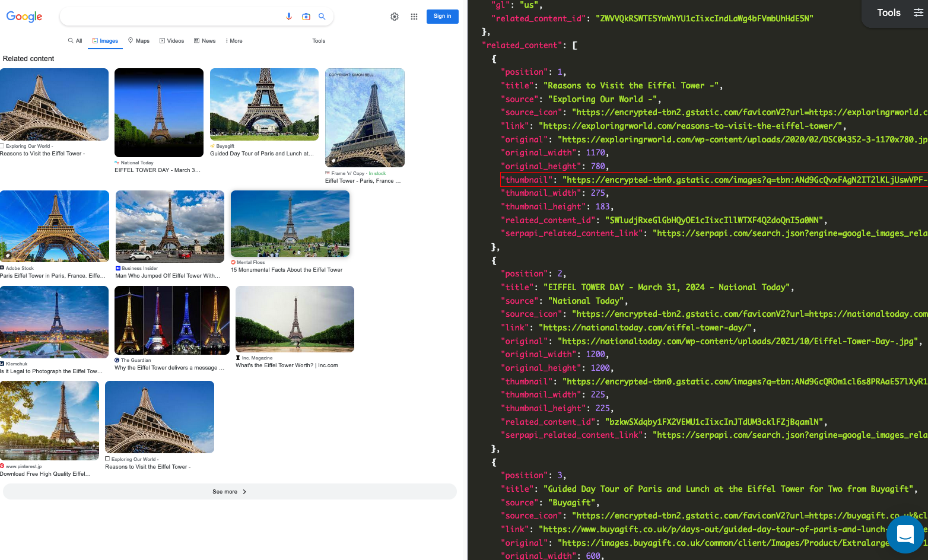Click the Related content heading

(28, 59)
